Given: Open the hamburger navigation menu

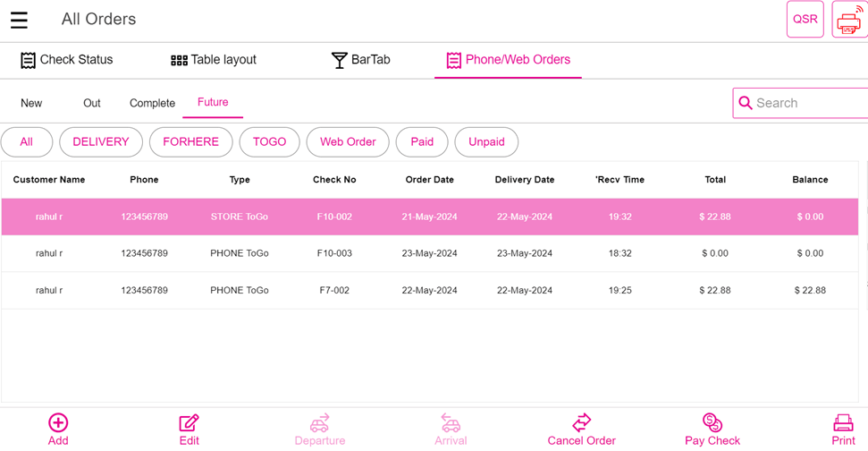Looking at the screenshot, I should tap(19, 20).
